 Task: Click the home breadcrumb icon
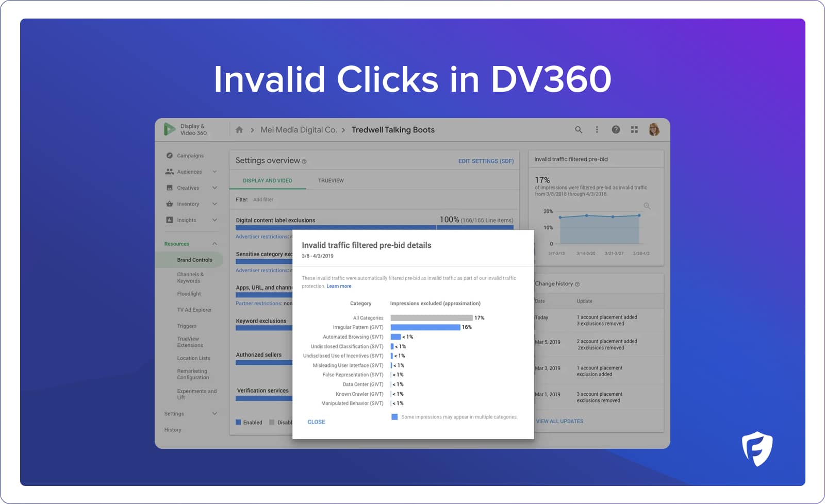tap(239, 130)
